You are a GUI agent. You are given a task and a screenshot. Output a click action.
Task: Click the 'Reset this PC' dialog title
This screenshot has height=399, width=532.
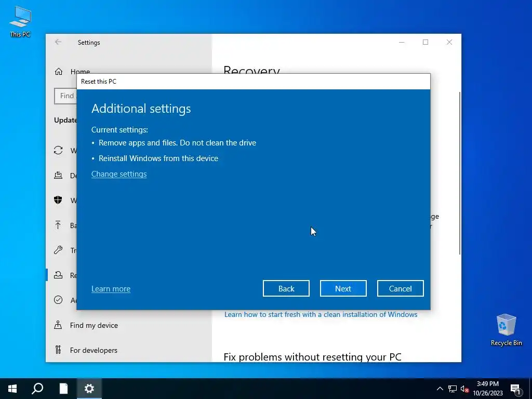(x=99, y=82)
